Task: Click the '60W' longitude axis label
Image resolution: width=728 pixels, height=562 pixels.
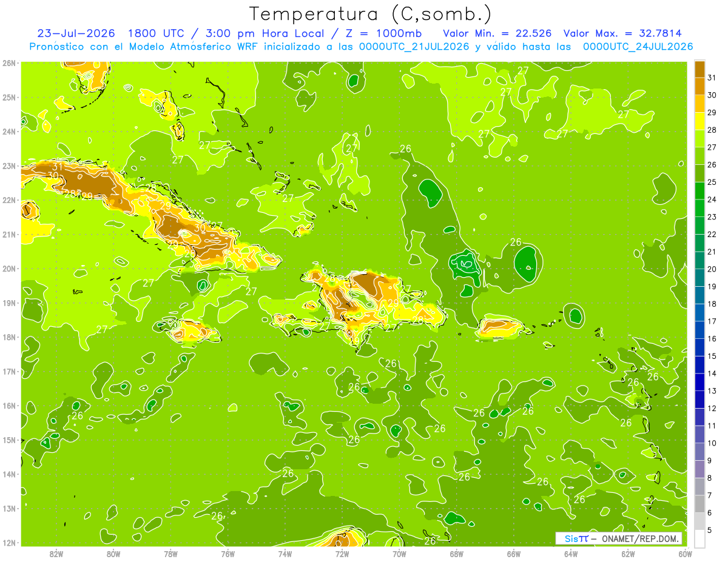Action: (x=686, y=554)
